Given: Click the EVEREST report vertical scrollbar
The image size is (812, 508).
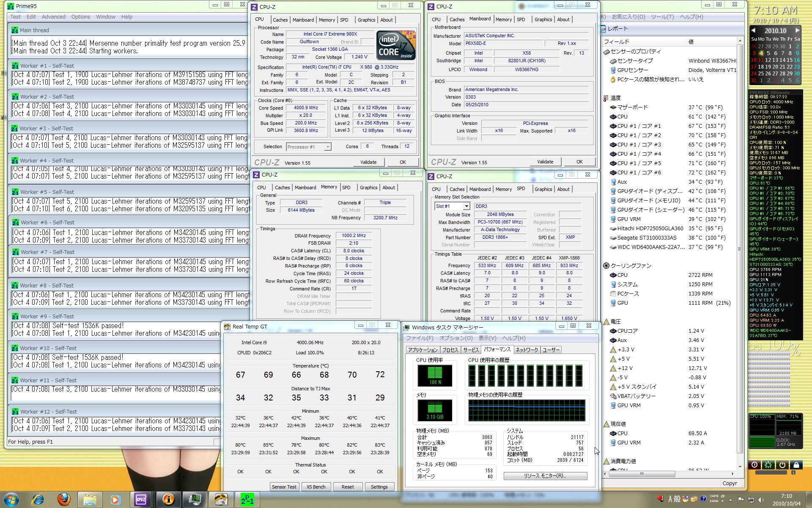Looking at the screenshot, I should (x=740, y=249).
